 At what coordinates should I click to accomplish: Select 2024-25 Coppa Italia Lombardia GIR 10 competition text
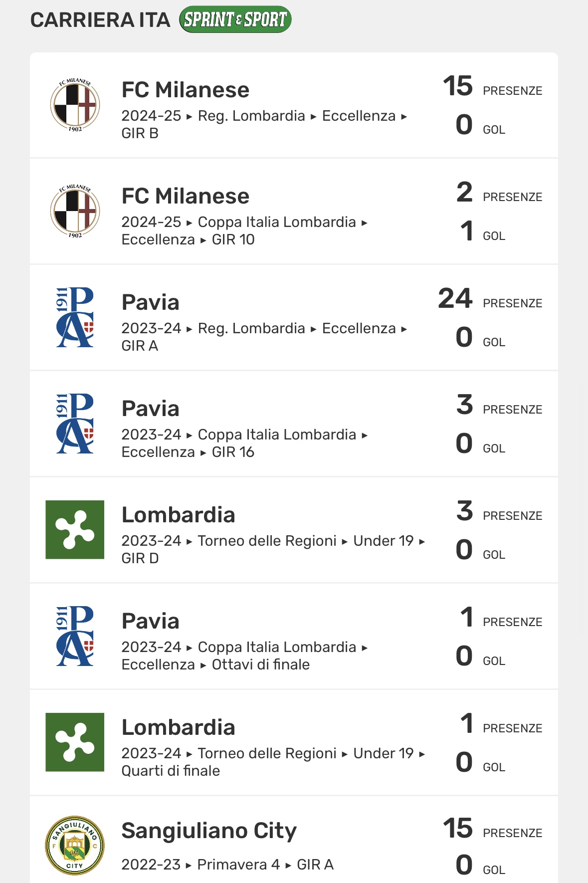point(244,230)
